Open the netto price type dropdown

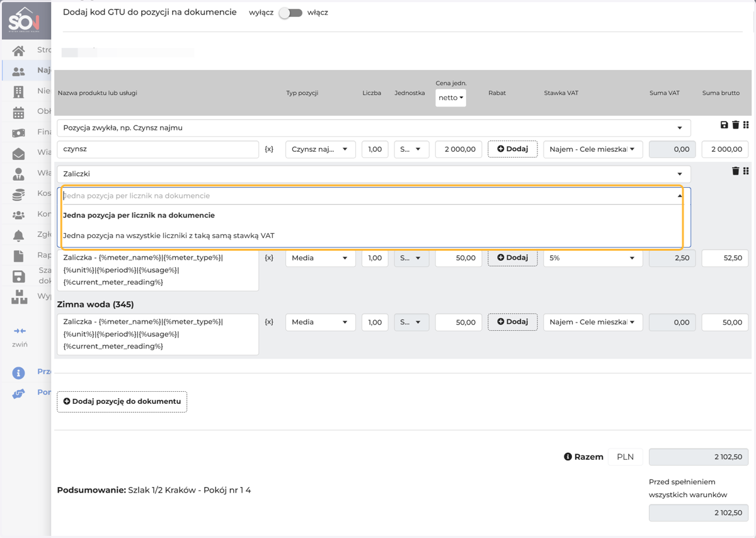[451, 98]
